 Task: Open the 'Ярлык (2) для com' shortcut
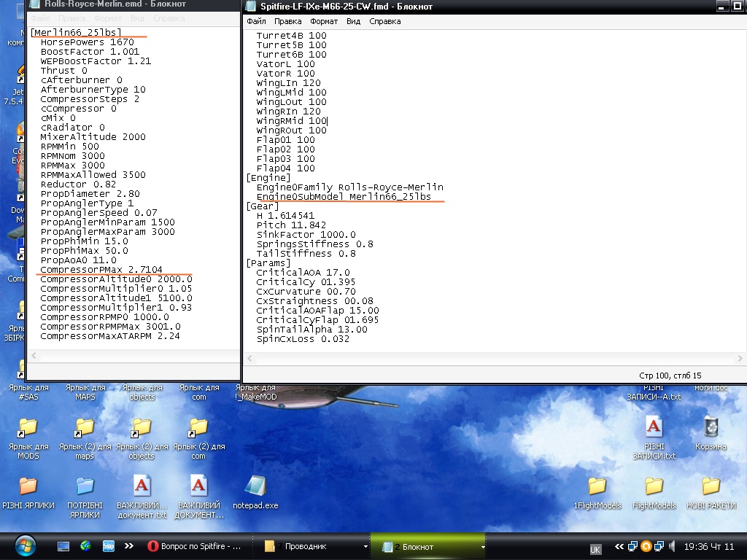[x=198, y=438]
